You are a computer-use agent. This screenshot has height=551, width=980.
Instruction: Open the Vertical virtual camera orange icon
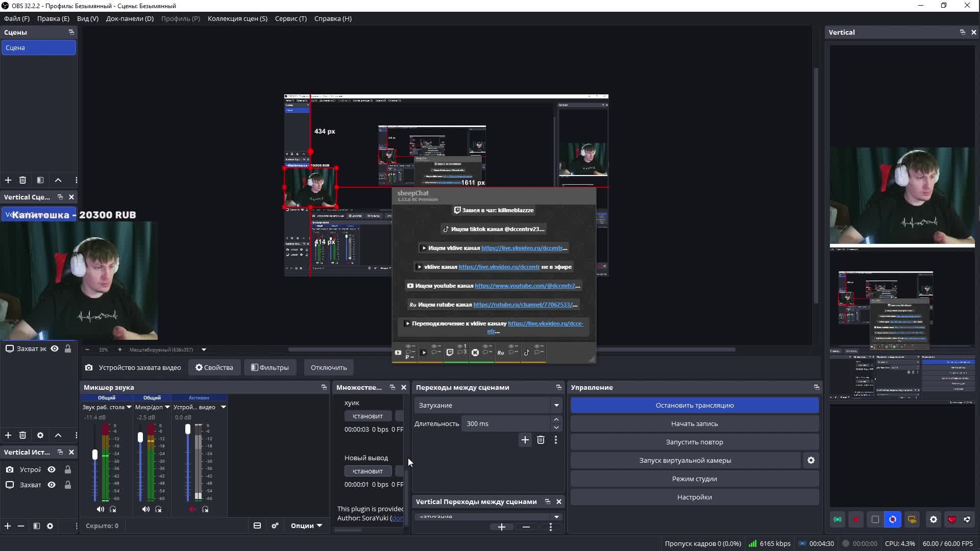point(912,519)
